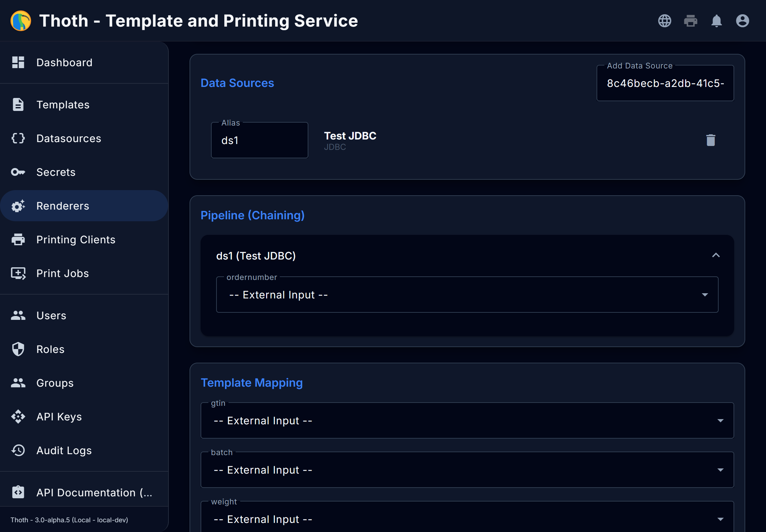Open Secrets in sidebar
The height and width of the screenshot is (532, 766).
click(84, 172)
